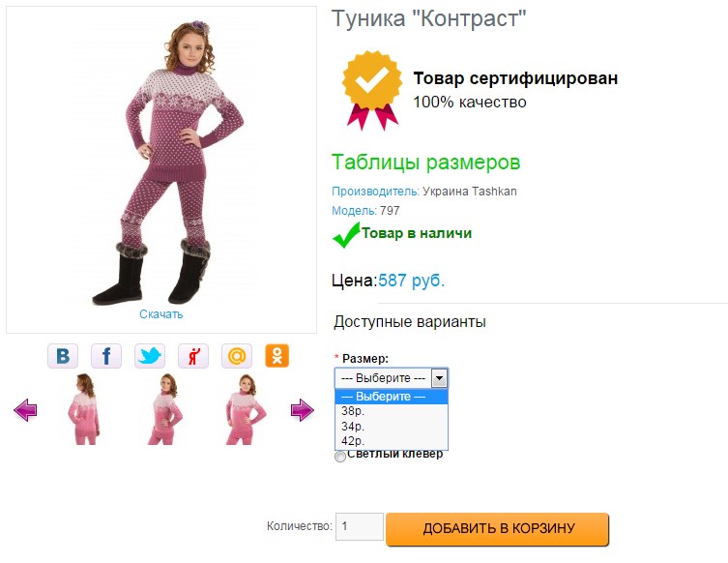Image resolution: width=728 pixels, height=563 pixels.
Task: Share product on Twitter
Action: click(x=150, y=356)
